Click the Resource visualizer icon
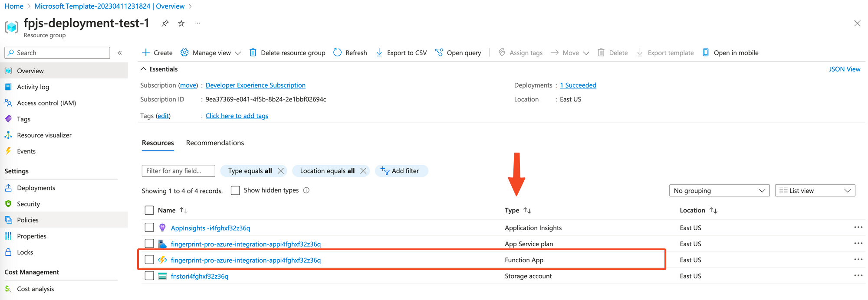The width and height of the screenshot is (868, 300). (x=8, y=135)
